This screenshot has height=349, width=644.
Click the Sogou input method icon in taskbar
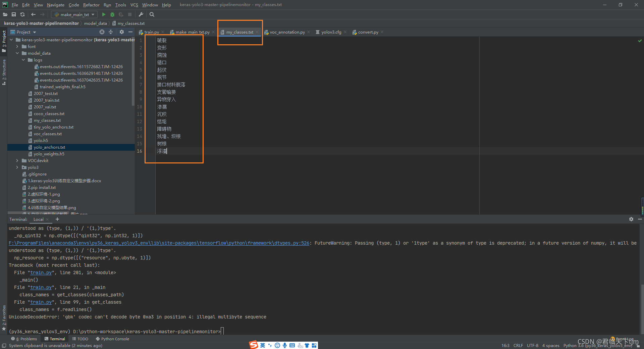point(253,345)
